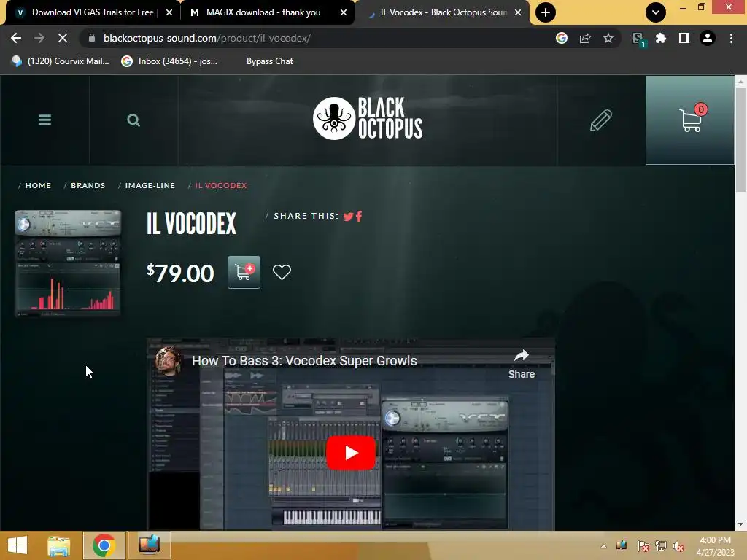Add IL Vocodex to wishlist heart

tap(282, 273)
